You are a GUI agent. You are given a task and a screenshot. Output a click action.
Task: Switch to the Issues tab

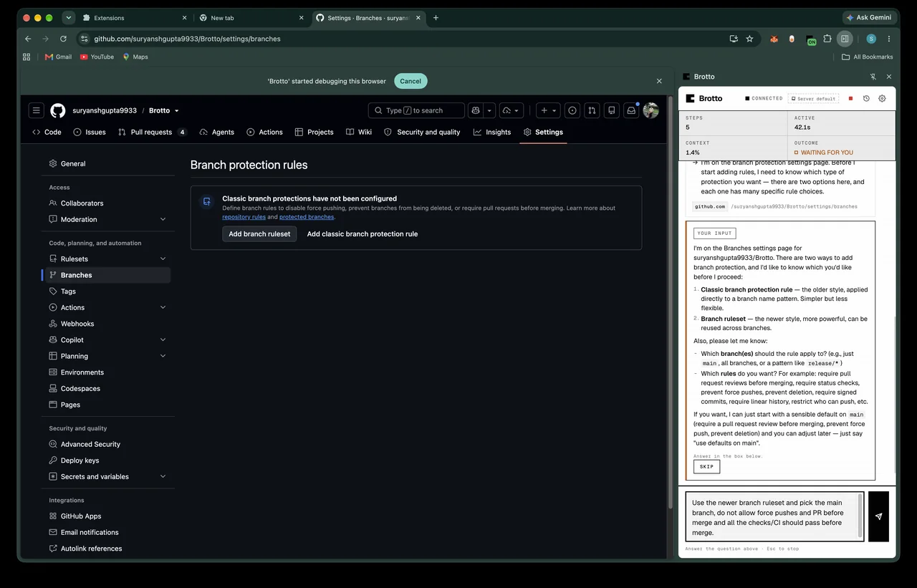90,132
